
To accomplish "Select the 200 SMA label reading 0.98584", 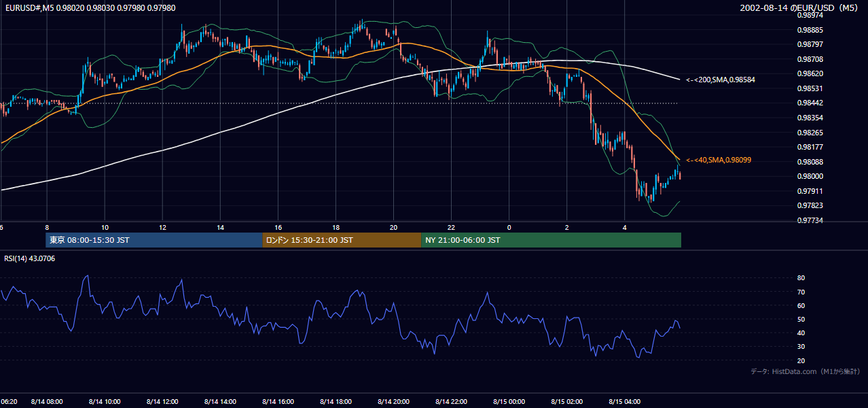I will tap(721, 80).
